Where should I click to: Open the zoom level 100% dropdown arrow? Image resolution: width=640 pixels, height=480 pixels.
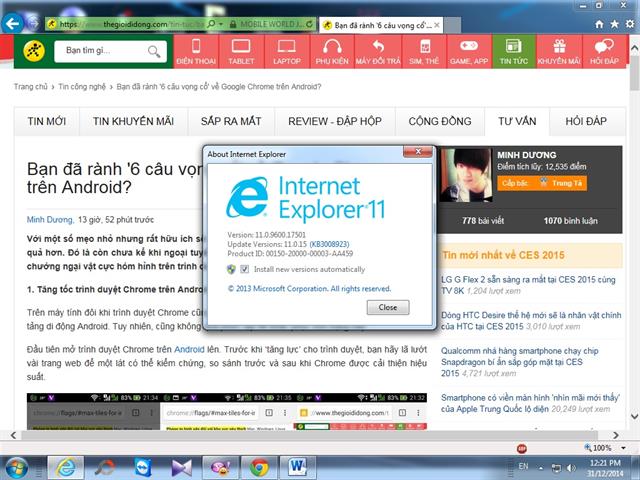(624, 448)
